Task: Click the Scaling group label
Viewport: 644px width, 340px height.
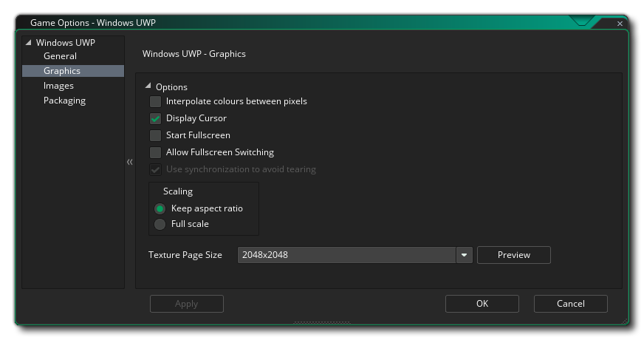Action: (178, 191)
